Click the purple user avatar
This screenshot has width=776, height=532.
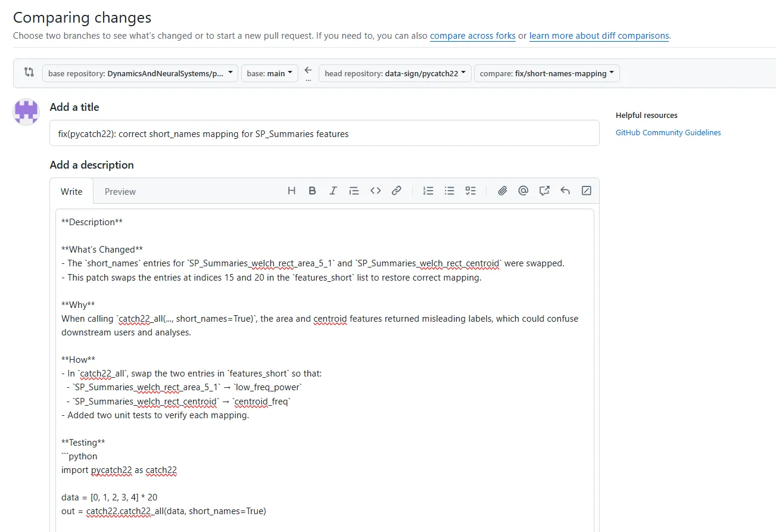(26, 112)
